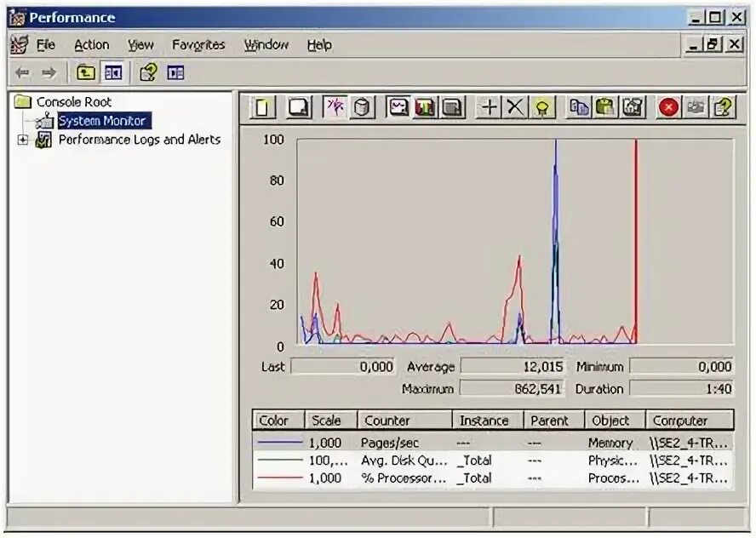Toggle the Highlight lightbulb icon
Screen dimensions: 756x538
542,107
